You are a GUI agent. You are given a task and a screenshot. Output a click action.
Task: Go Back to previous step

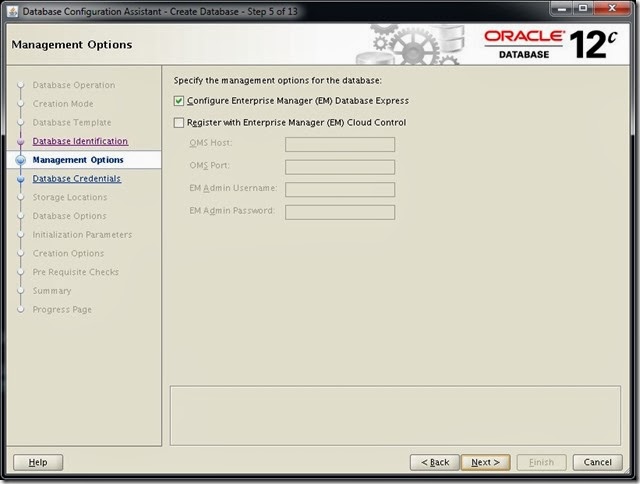435,462
